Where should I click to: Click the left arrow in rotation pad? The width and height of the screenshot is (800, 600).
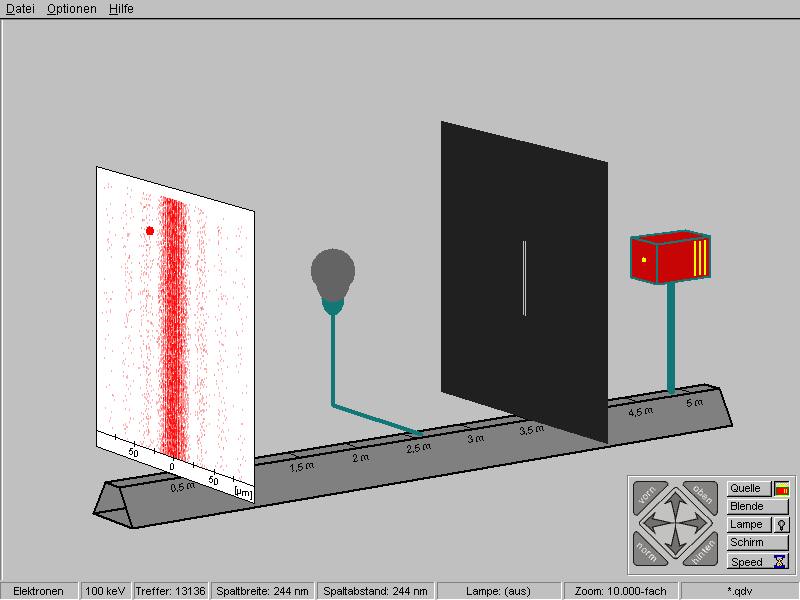(x=653, y=522)
